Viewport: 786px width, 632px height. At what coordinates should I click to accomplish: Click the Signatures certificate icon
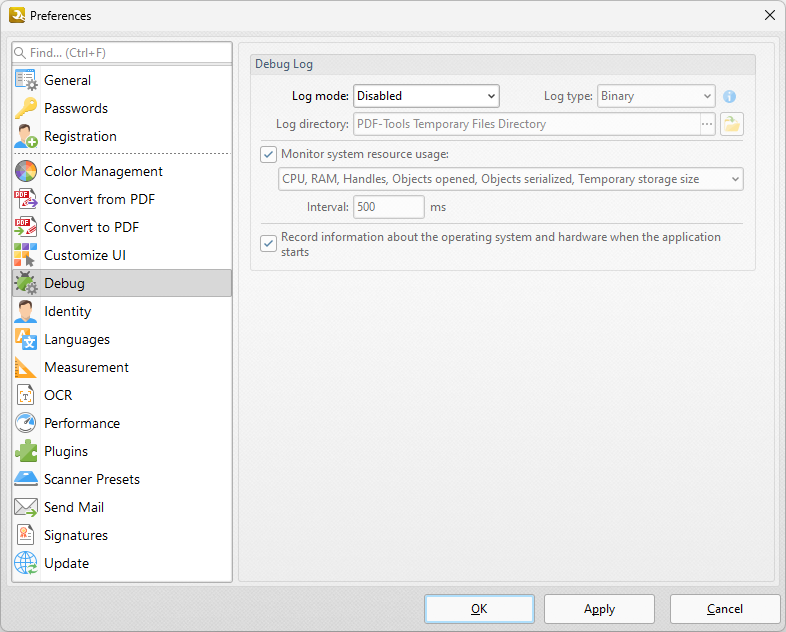pos(26,535)
